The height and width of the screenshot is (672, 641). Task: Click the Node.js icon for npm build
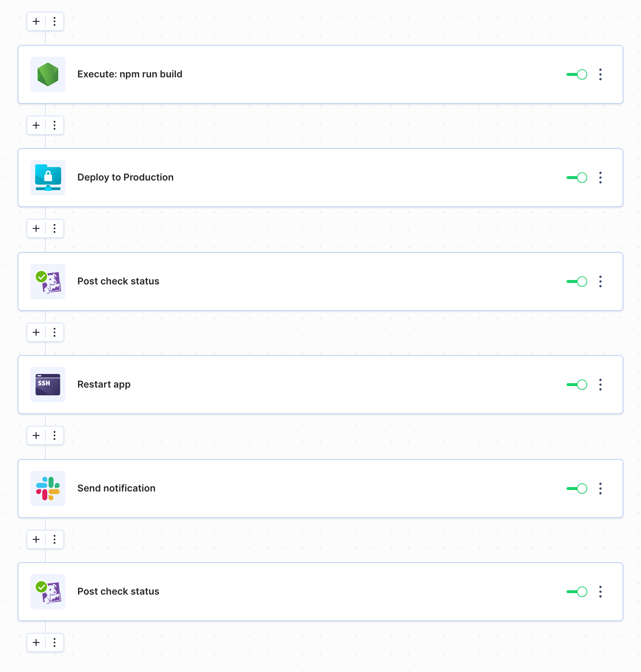click(x=48, y=74)
